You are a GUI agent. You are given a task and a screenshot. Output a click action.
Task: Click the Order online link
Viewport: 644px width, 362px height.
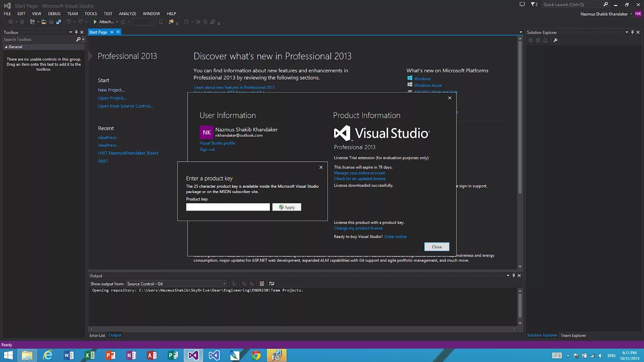[395, 237]
